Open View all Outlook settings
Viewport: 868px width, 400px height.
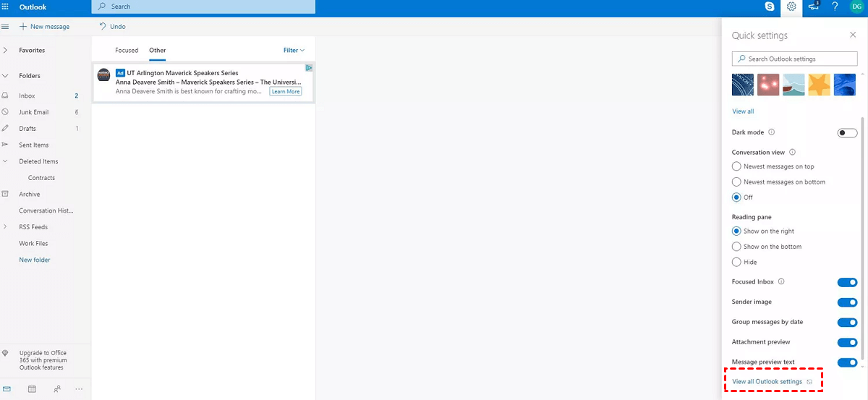point(767,381)
